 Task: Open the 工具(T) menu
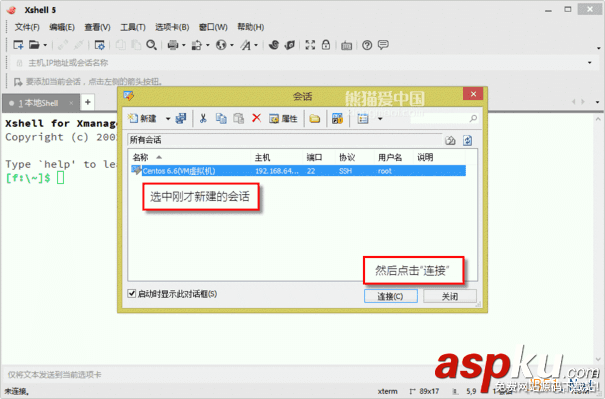[x=133, y=27]
